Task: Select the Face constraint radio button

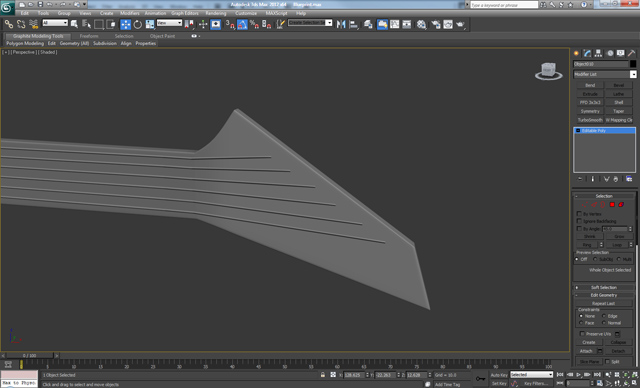Action: click(x=581, y=323)
